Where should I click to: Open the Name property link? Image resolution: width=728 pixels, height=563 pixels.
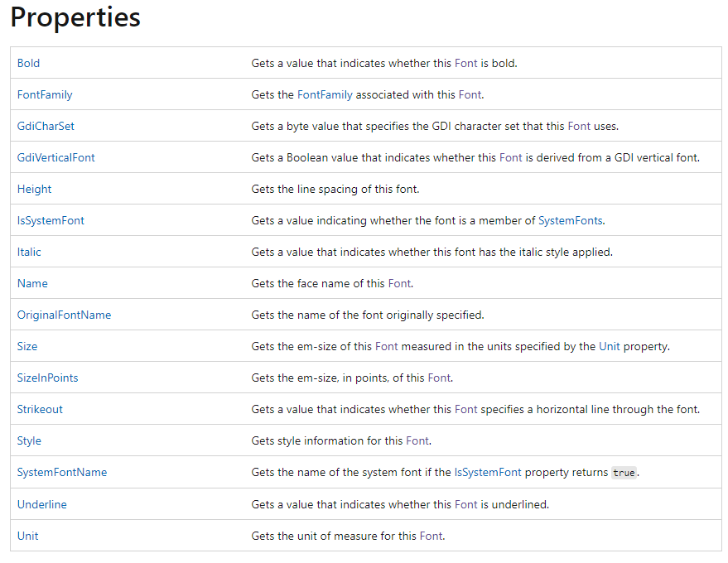coord(32,283)
